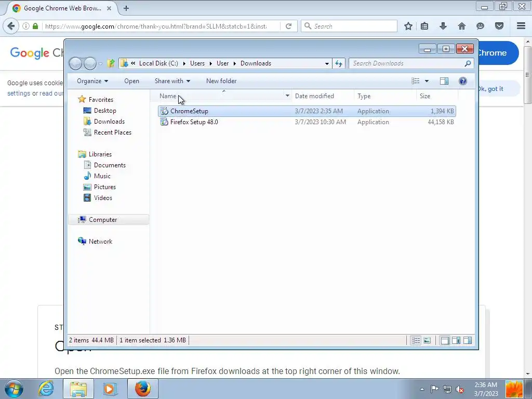Open the Firefox hamburger menu
Screen dimensions: 532x399
[521, 26]
